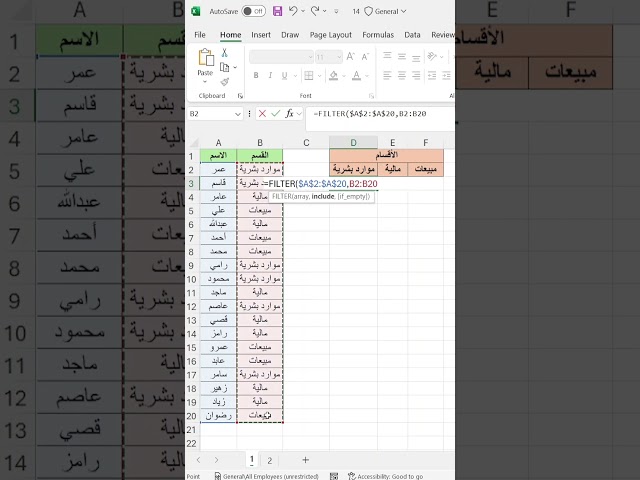Image resolution: width=640 pixels, height=480 pixels.
Task: Click the Decrease Indent icon
Action: [432, 76]
